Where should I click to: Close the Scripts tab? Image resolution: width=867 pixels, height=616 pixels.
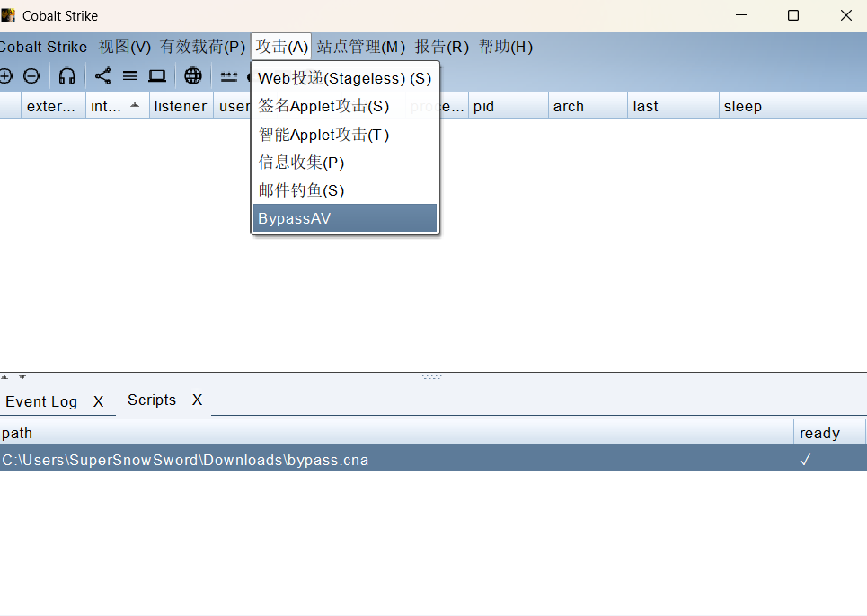pos(198,400)
